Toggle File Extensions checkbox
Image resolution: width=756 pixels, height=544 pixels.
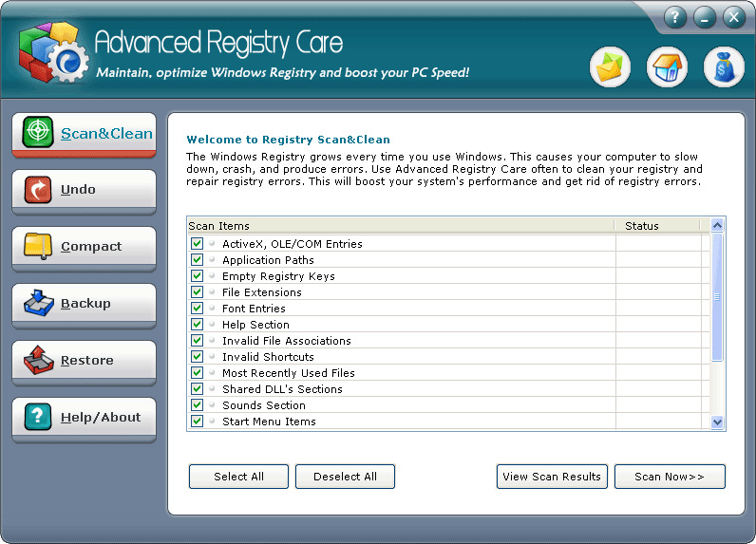point(197,292)
